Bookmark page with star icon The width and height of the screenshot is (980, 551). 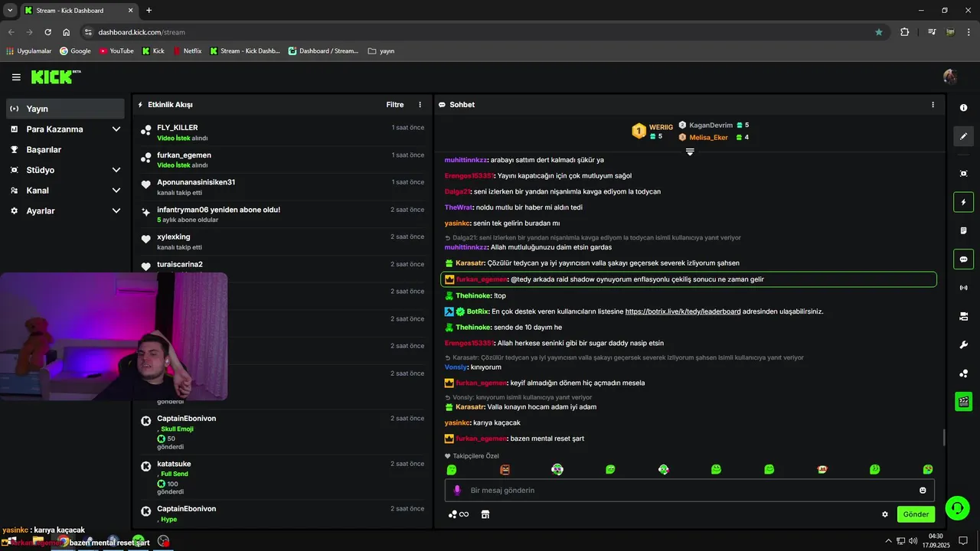(x=879, y=32)
